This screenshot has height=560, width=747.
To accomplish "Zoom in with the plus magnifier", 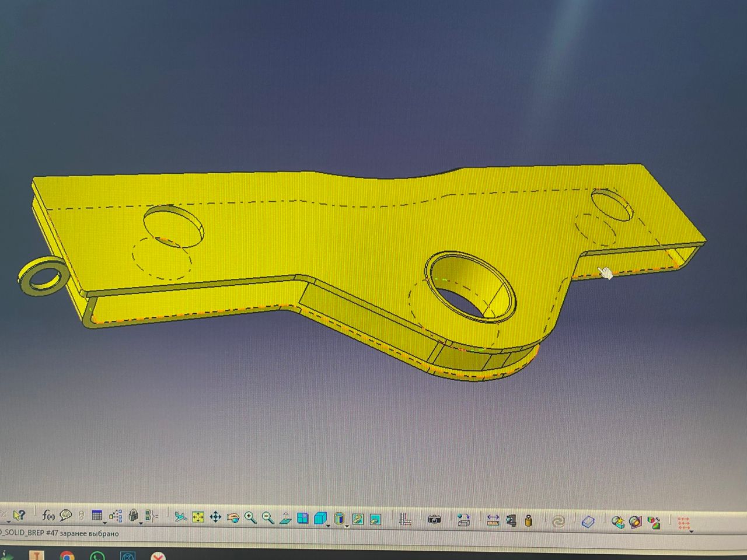I will tap(250, 517).
